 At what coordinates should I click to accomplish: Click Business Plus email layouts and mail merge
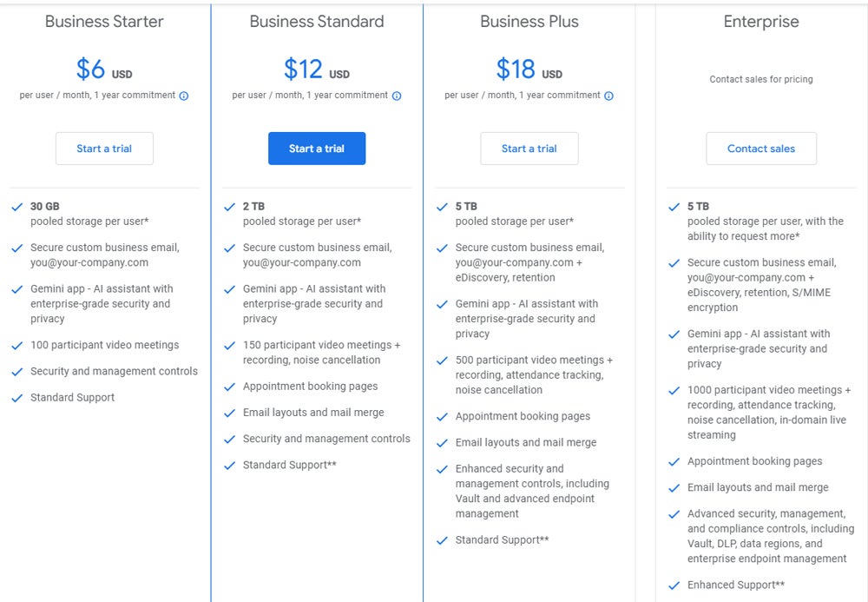(x=525, y=443)
